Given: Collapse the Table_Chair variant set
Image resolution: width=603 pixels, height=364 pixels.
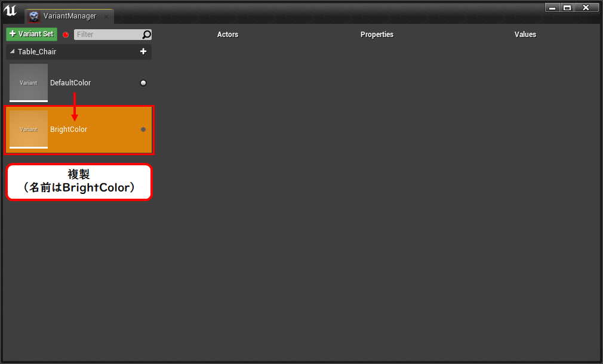Looking at the screenshot, I should pyautogui.click(x=13, y=51).
